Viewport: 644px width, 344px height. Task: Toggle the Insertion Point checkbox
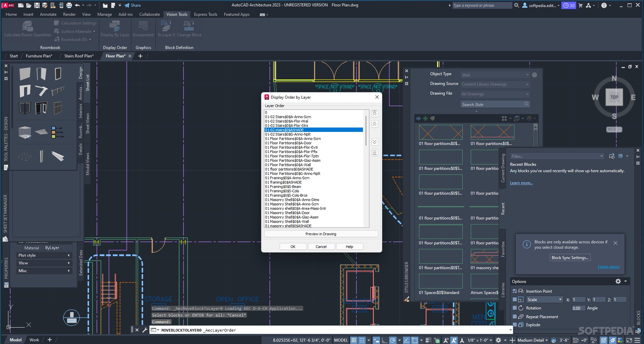[x=515, y=291]
